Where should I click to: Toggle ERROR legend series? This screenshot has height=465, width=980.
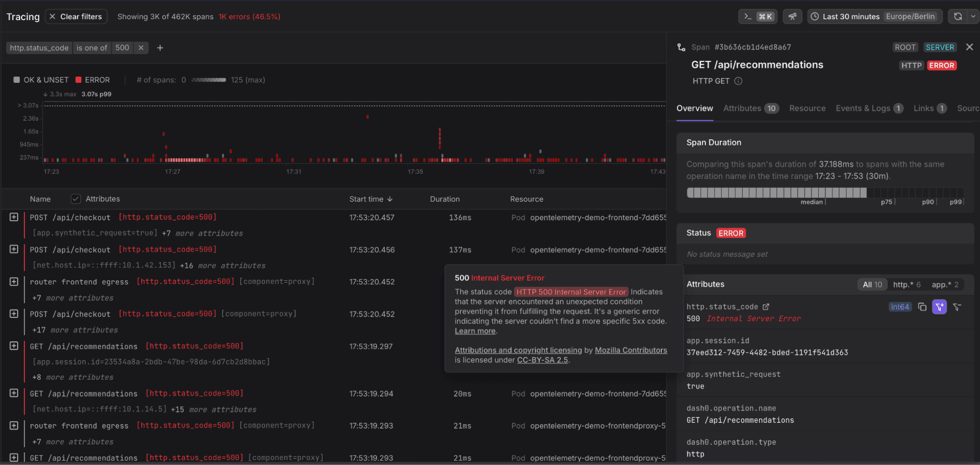[x=93, y=80]
